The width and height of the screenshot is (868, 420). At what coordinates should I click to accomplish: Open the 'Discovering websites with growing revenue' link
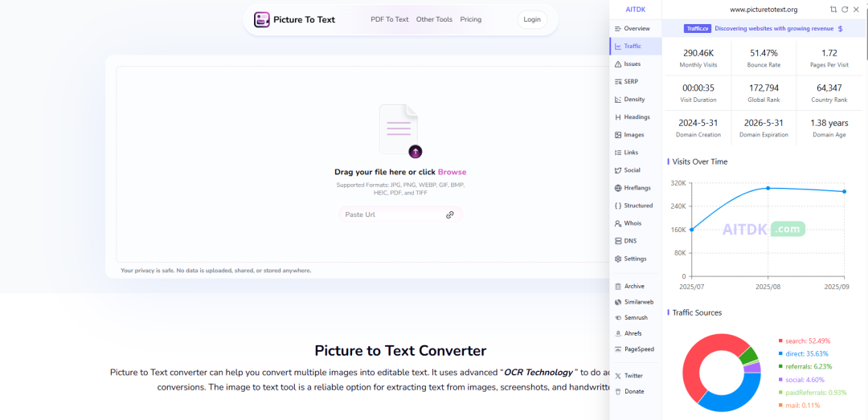pos(775,28)
